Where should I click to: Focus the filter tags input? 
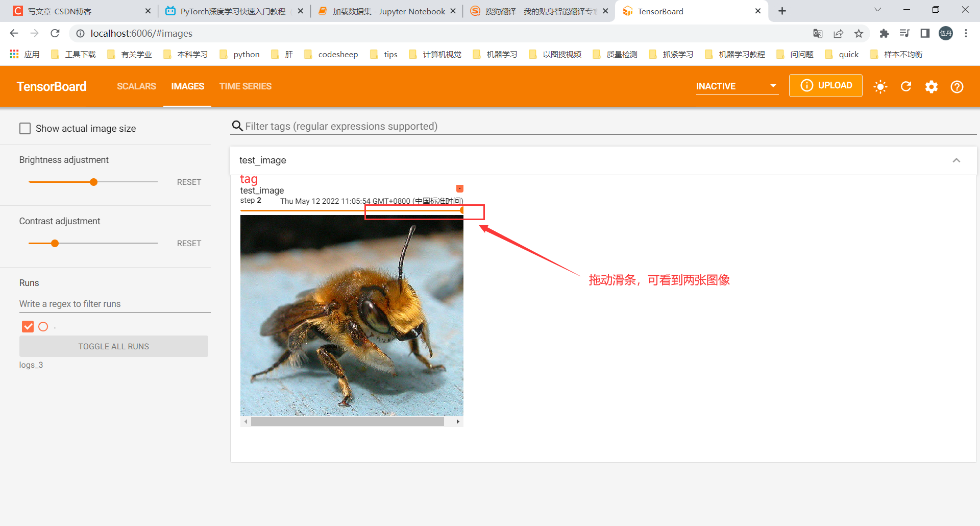pyautogui.click(x=610, y=126)
